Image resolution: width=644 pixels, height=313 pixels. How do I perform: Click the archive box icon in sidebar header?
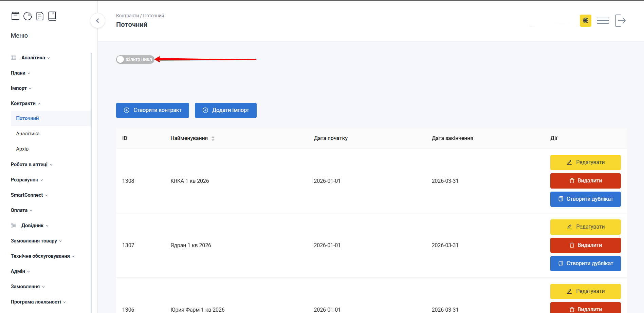pyautogui.click(x=15, y=16)
